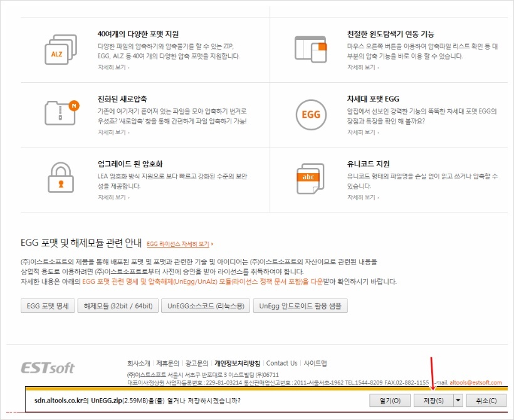Open 자세히 보기 under 진화된 새로압축
514x420 pixels.
pos(113,132)
